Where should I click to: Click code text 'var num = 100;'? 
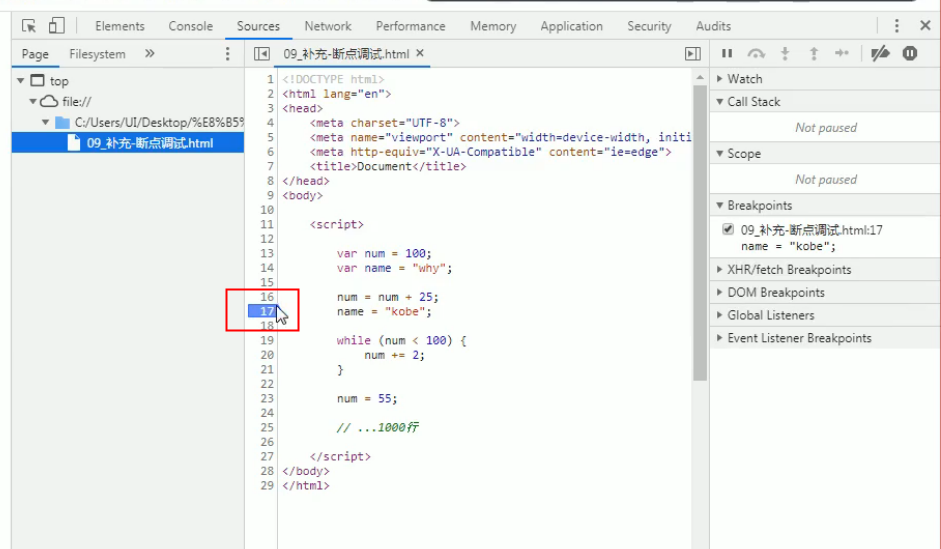point(384,253)
